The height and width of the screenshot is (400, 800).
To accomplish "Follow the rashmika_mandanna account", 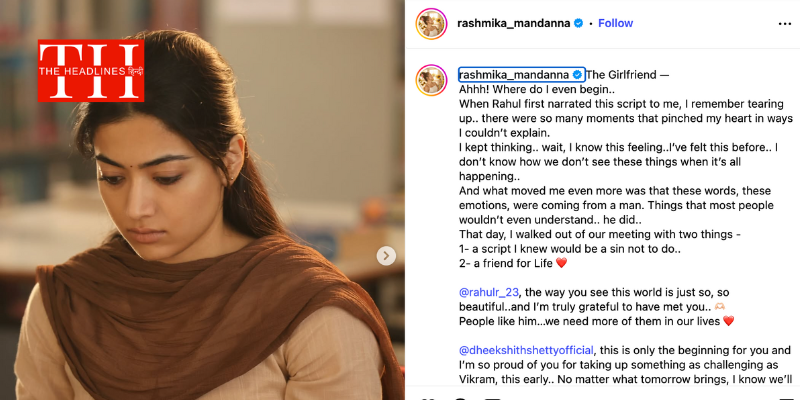I will (x=615, y=23).
